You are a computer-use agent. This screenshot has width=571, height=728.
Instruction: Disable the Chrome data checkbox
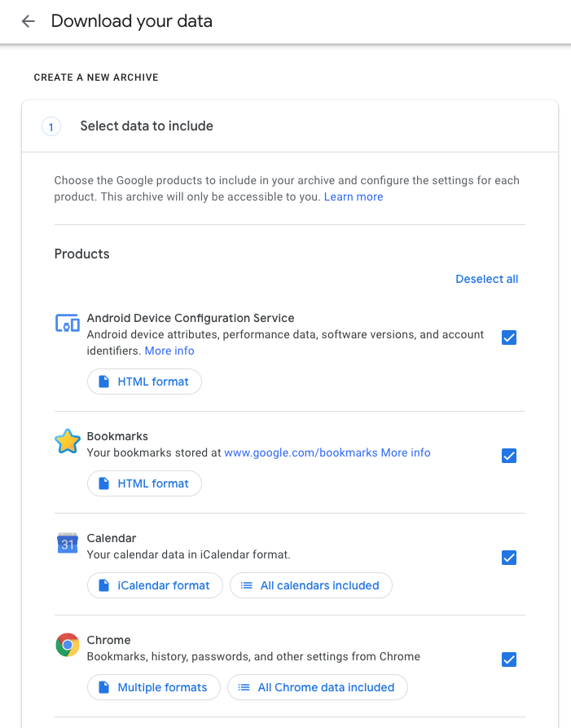pyautogui.click(x=509, y=660)
